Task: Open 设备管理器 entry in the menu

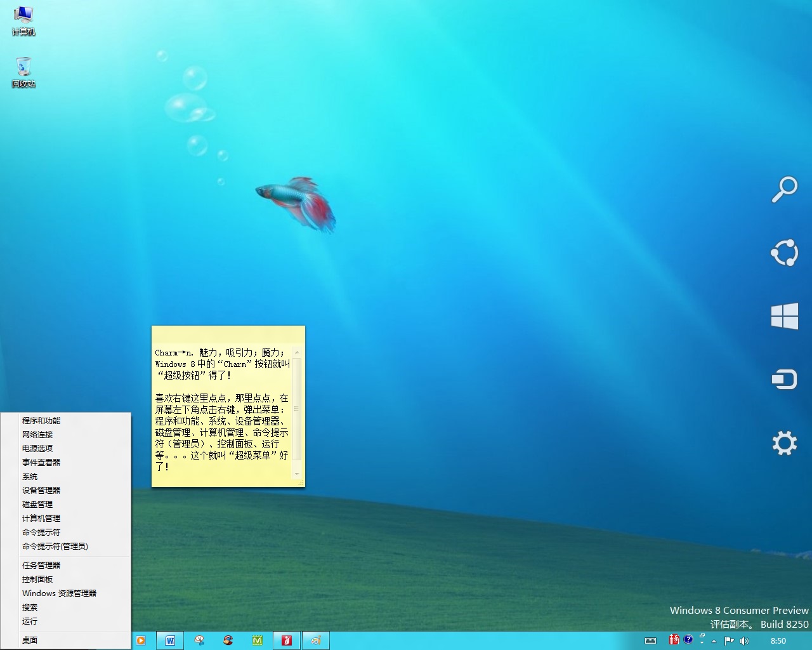Action: click(41, 490)
